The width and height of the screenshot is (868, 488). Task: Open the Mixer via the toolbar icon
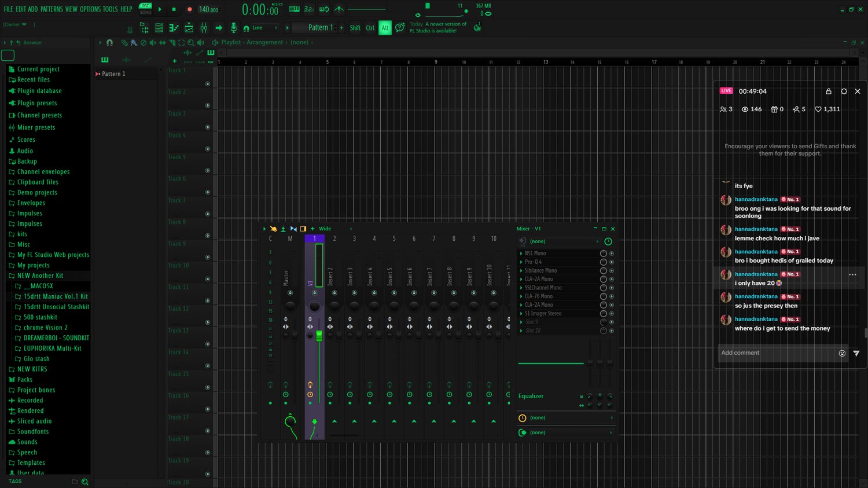[x=204, y=28]
